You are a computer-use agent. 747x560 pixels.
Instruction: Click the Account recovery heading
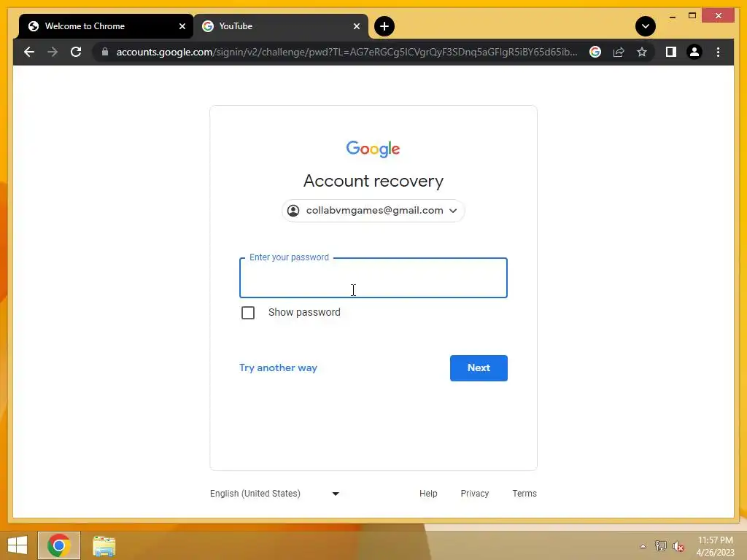[x=373, y=181]
